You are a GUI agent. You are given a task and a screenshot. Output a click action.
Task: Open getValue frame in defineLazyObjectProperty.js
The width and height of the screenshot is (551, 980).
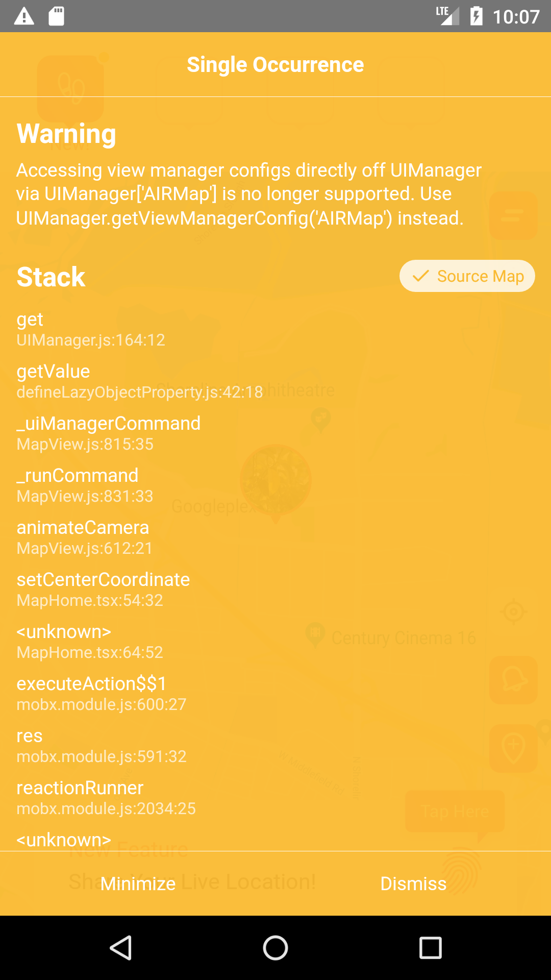[x=138, y=381]
